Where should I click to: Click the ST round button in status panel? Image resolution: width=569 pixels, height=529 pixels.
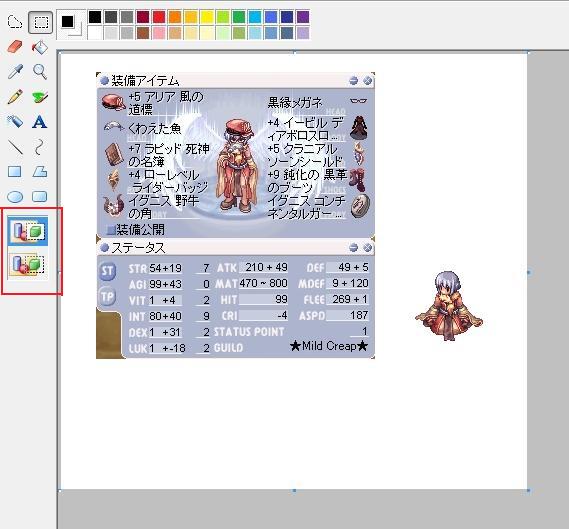[x=107, y=271]
